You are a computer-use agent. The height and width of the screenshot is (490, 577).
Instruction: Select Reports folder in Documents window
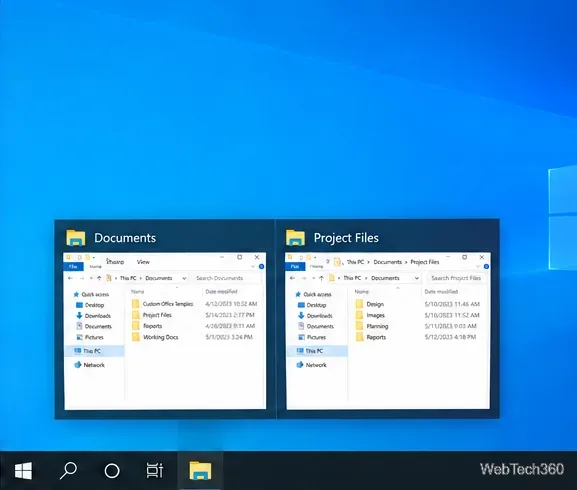(x=147, y=326)
